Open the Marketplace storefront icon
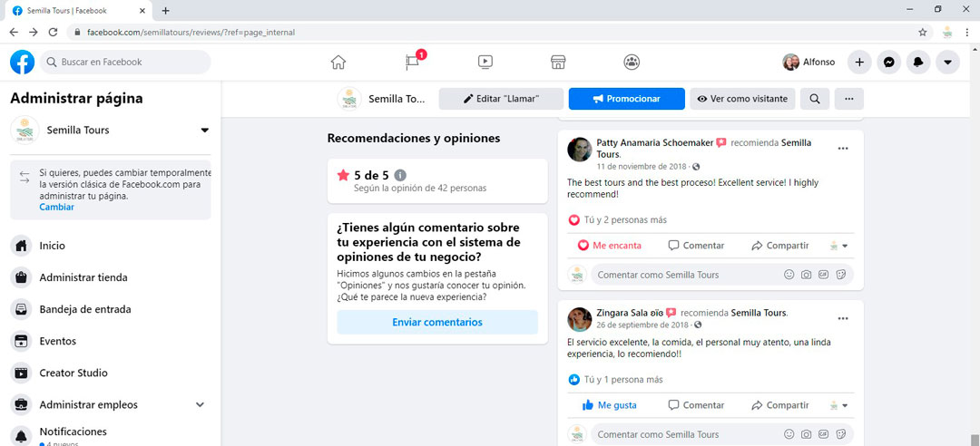 click(x=558, y=62)
